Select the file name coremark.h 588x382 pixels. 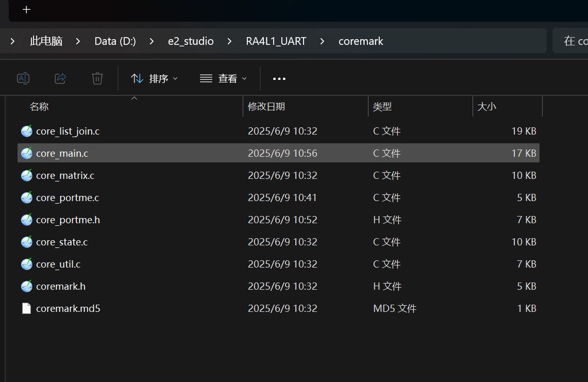click(61, 286)
